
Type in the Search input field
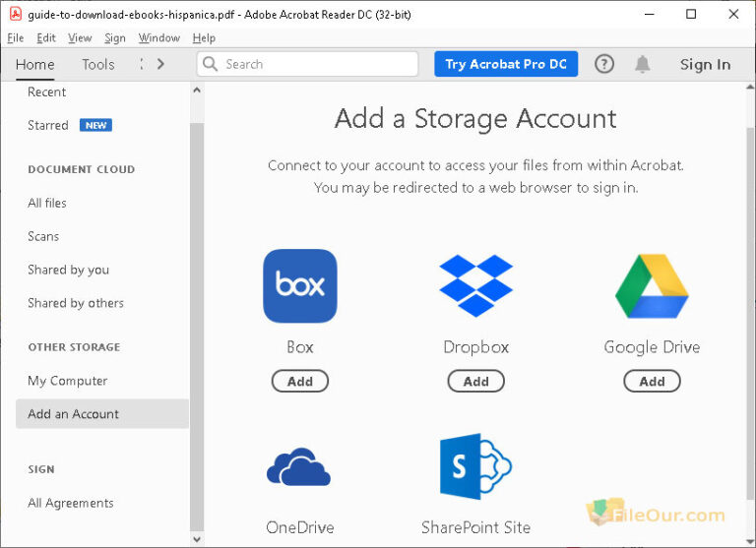point(315,64)
